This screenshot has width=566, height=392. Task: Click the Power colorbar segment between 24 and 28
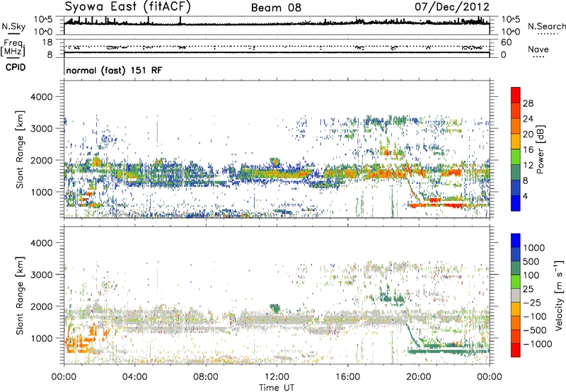coord(516,111)
